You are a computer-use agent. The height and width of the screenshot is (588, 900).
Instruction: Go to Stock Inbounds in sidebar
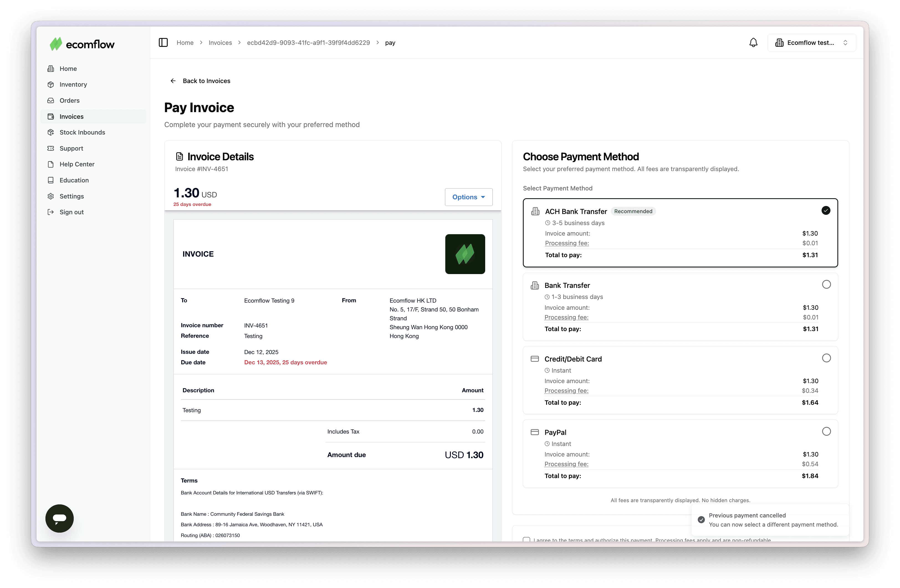[x=82, y=132]
